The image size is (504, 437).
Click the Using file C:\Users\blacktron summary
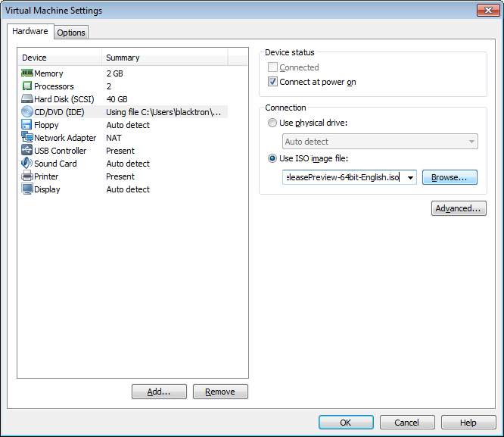[x=163, y=112]
